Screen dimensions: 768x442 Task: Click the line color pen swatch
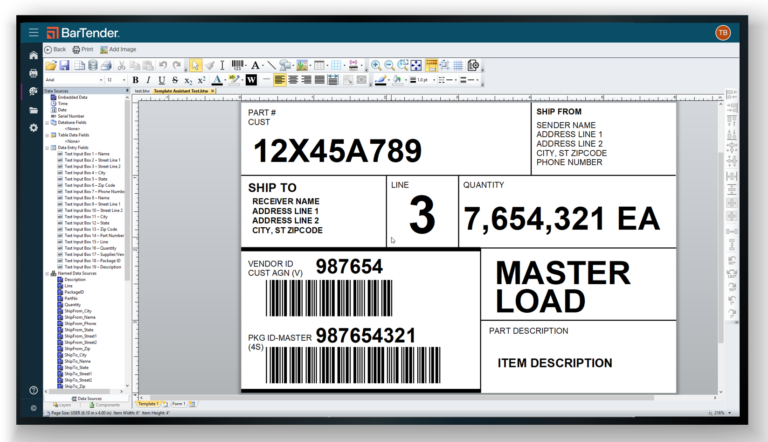pyautogui.click(x=380, y=80)
